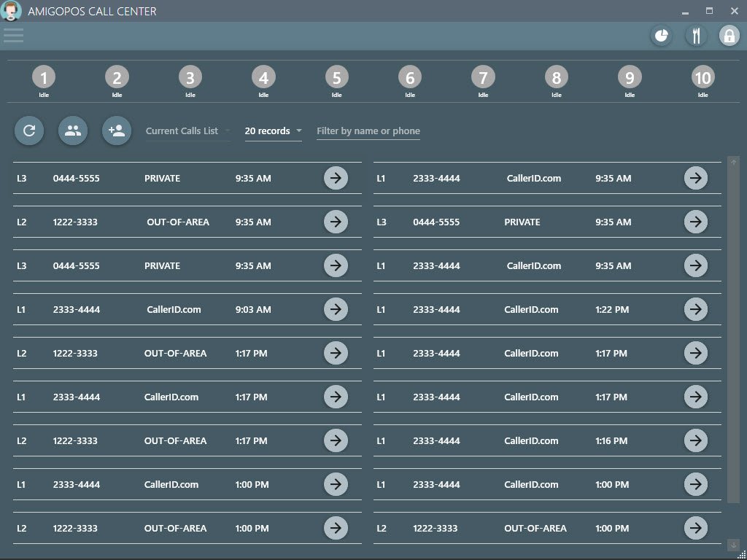
Task: Click the add new customer icon
Action: click(x=117, y=131)
